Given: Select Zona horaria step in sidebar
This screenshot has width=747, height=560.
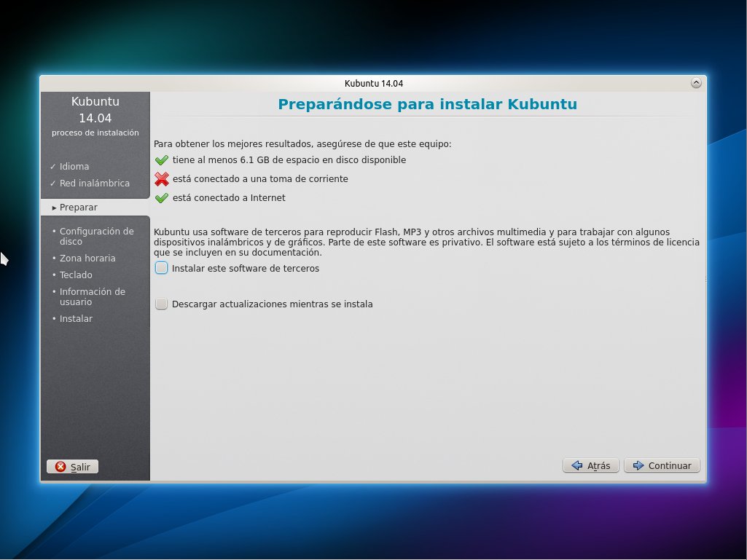Looking at the screenshot, I should [x=87, y=258].
